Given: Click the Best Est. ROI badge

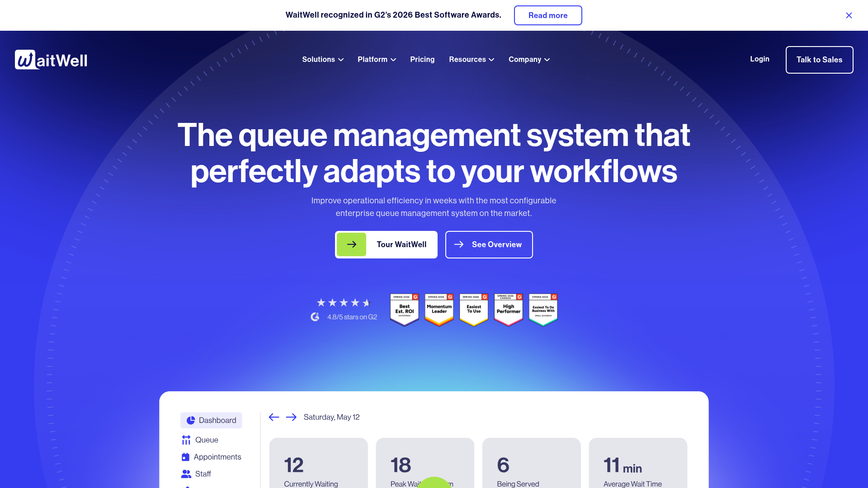Looking at the screenshot, I should click(404, 310).
